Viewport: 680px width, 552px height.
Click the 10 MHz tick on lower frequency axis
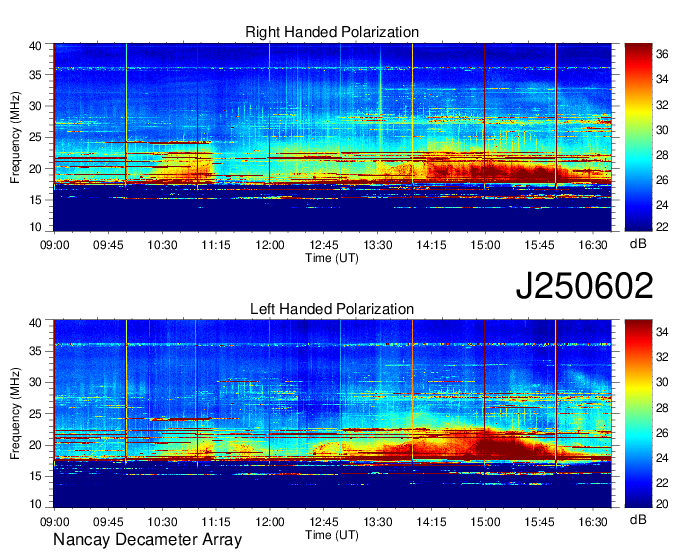(x=35, y=504)
